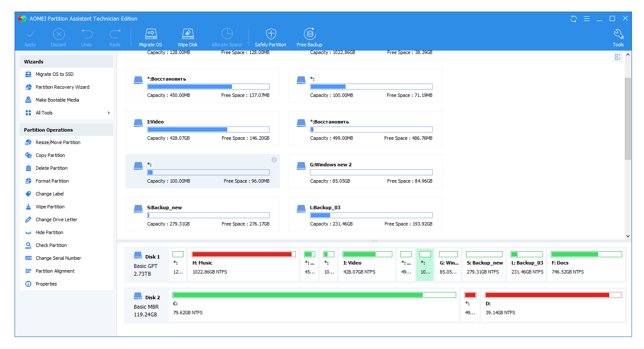
Task: Choose Format Partition
Action: 52,181
